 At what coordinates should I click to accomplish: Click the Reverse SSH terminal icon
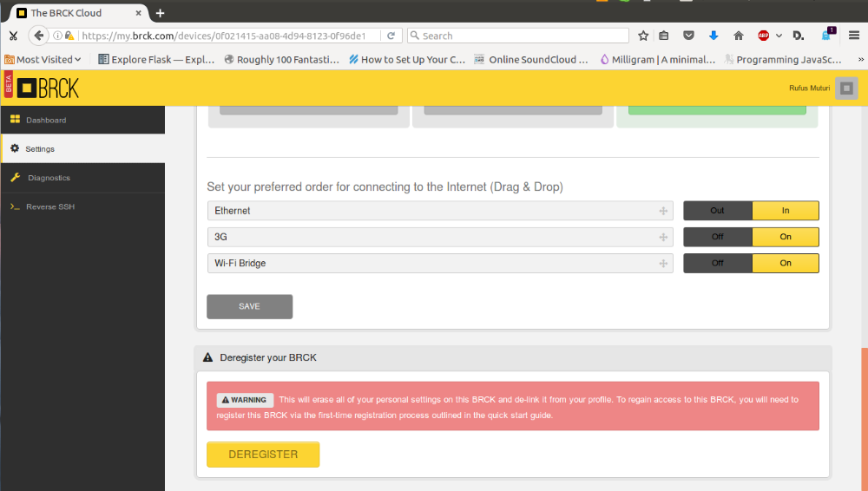15,206
